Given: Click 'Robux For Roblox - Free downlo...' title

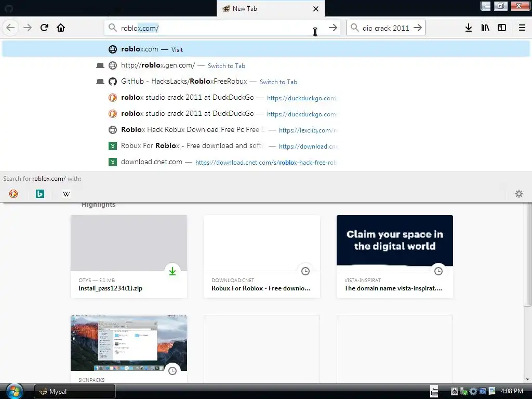Looking at the screenshot, I should click(x=261, y=288).
